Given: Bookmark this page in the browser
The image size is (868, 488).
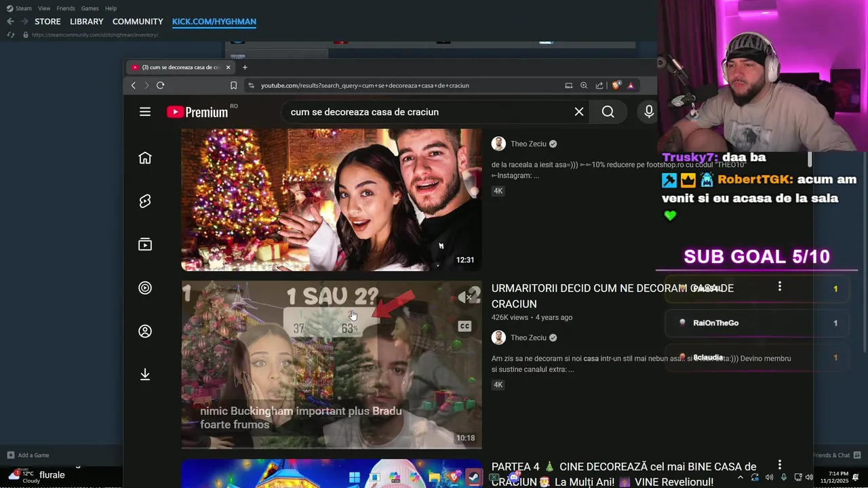Looking at the screenshot, I should (x=233, y=85).
